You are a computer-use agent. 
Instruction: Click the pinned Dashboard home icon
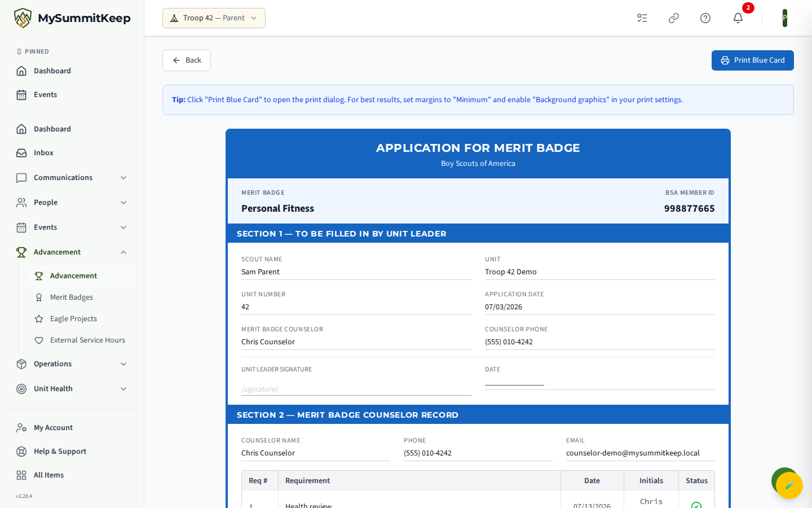(21, 71)
